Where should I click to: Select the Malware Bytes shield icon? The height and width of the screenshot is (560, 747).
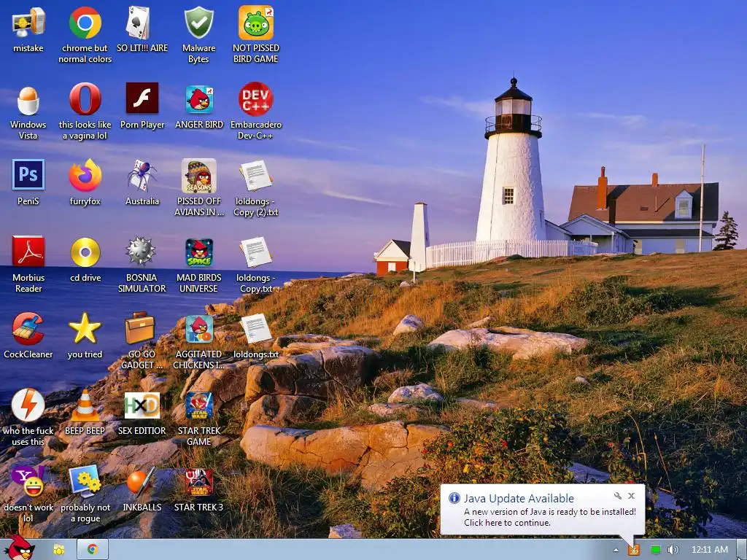point(198,23)
